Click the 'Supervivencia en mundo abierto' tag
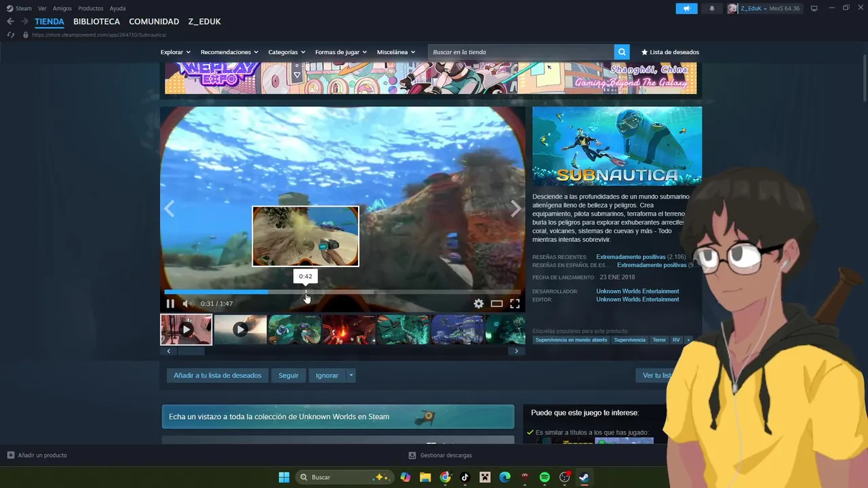Screen dimensions: 868x488 (x=571, y=340)
